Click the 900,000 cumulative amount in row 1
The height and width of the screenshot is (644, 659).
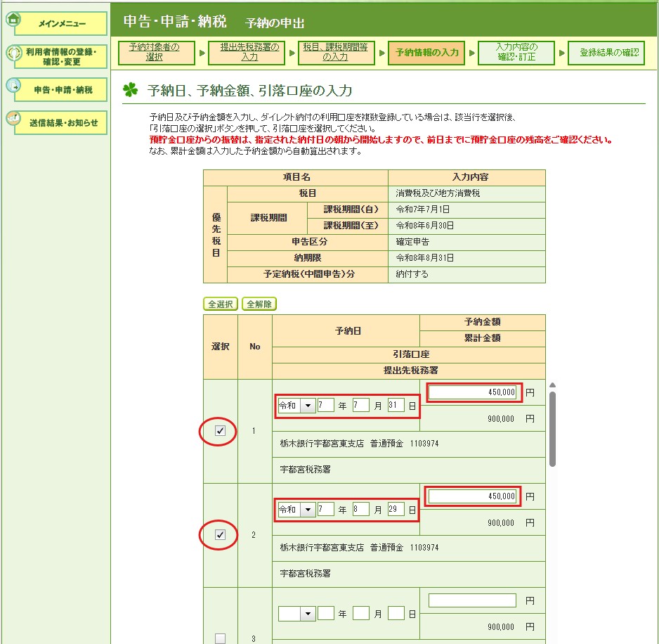tap(500, 419)
